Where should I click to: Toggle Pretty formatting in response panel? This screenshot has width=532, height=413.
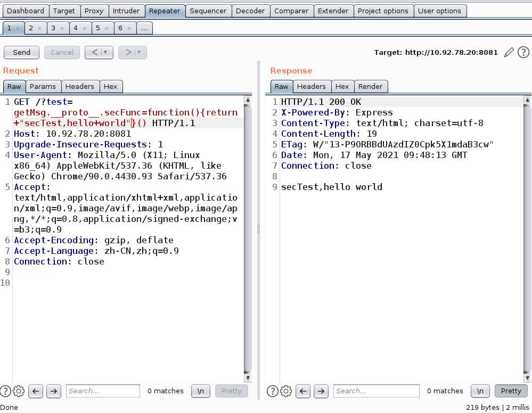point(511,391)
